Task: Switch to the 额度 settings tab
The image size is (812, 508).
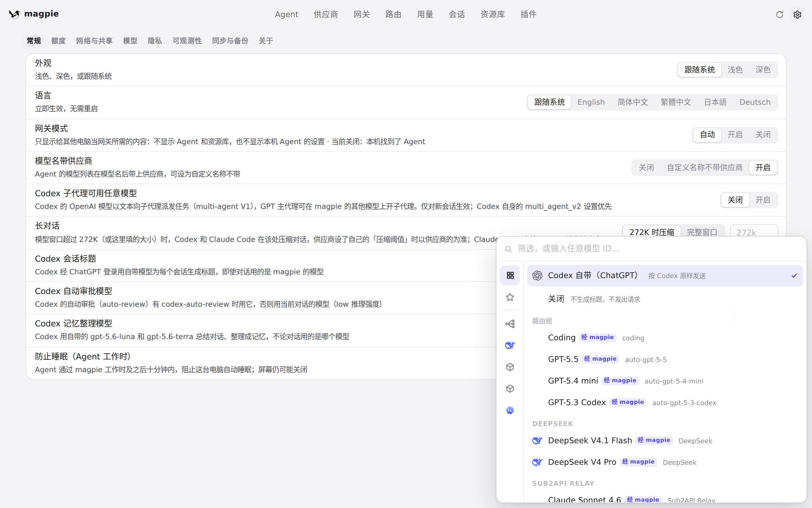Action: point(58,41)
